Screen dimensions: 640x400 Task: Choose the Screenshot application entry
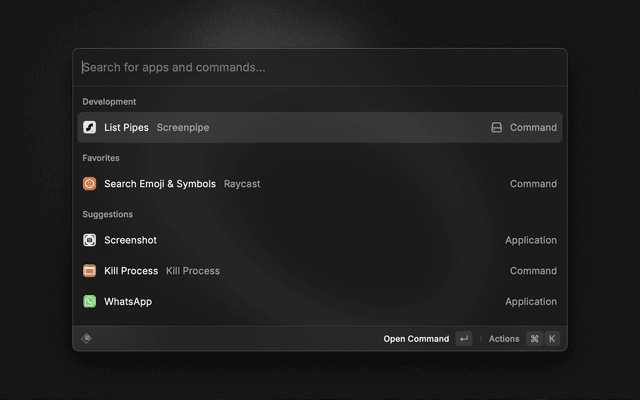(x=130, y=240)
